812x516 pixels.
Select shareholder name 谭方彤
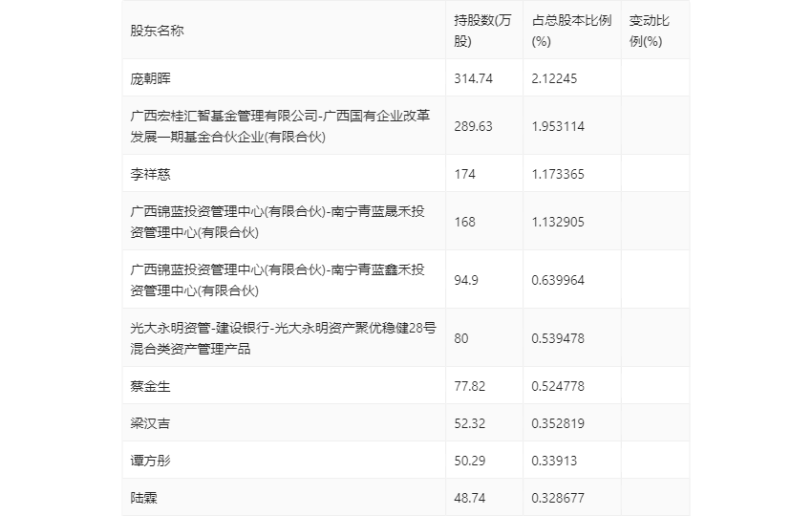pyautogui.click(x=150, y=461)
